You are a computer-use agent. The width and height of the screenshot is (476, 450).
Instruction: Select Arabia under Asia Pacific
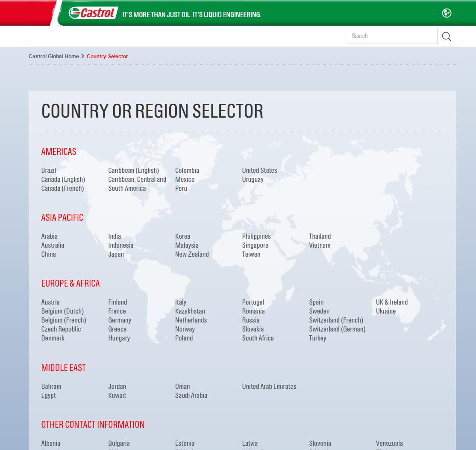50,237
